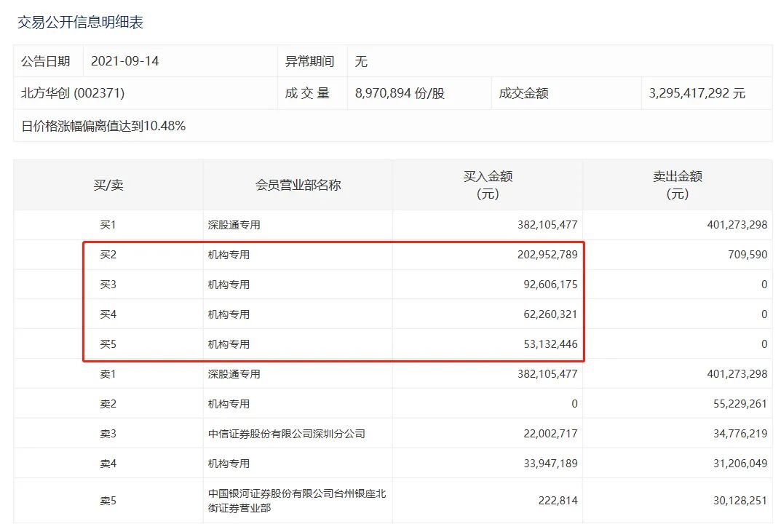Open 中国银河证券台州银座北街证券营业部 entry
Image resolution: width=781 pixels, height=532 pixels.
296,501
